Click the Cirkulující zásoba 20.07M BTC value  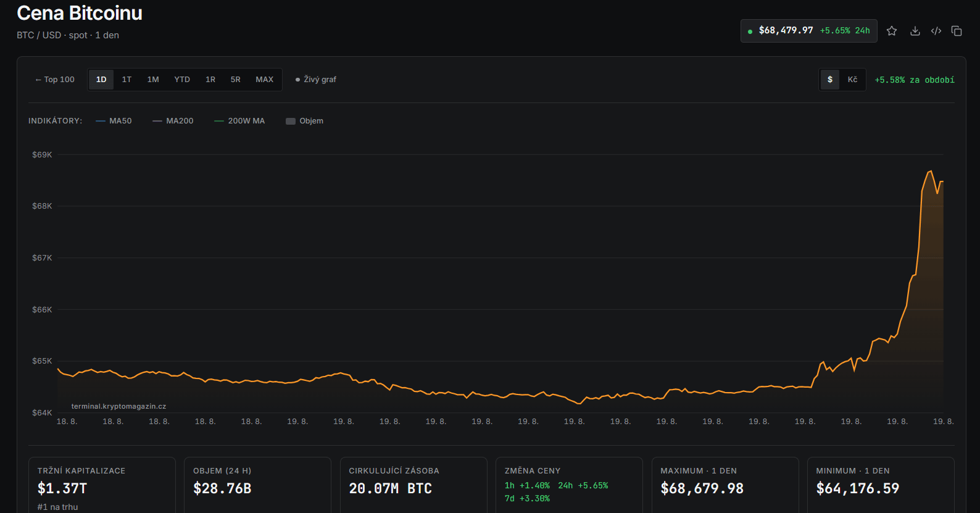pos(390,488)
